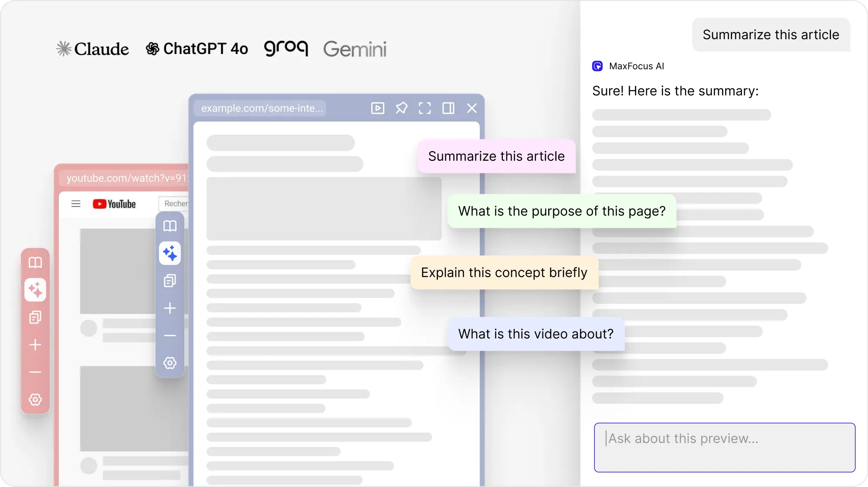Screen dimensions: 868x487
Task: Click the video playback icon in tab bar
Action: coord(378,108)
